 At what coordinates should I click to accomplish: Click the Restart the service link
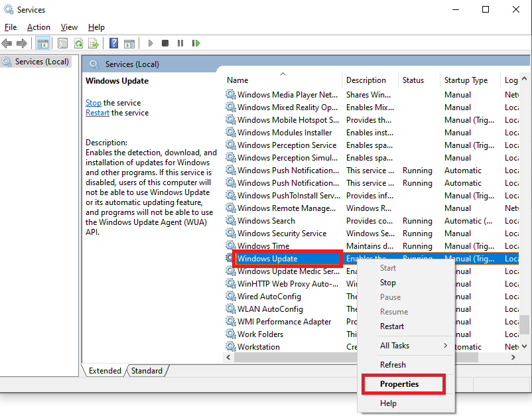pos(98,113)
